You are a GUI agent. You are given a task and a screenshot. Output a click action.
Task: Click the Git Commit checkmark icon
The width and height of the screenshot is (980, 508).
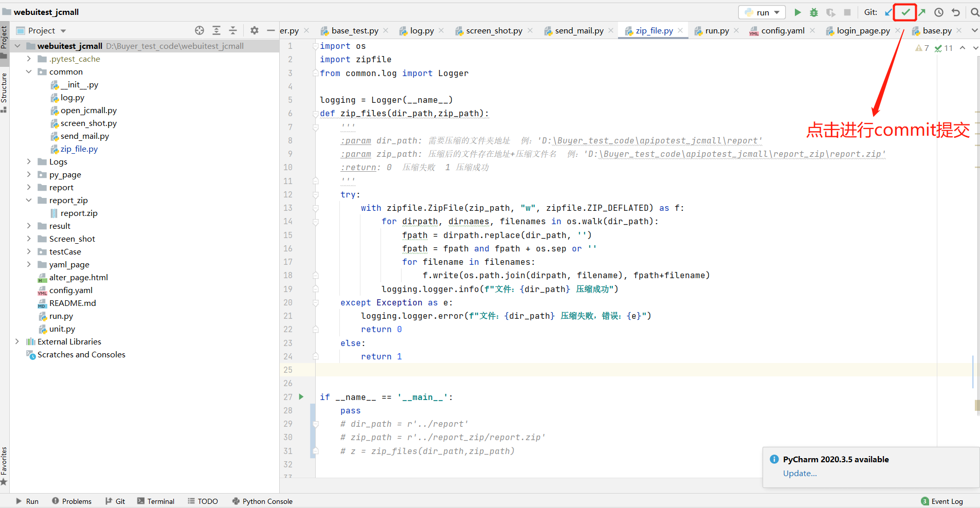pos(905,12)
